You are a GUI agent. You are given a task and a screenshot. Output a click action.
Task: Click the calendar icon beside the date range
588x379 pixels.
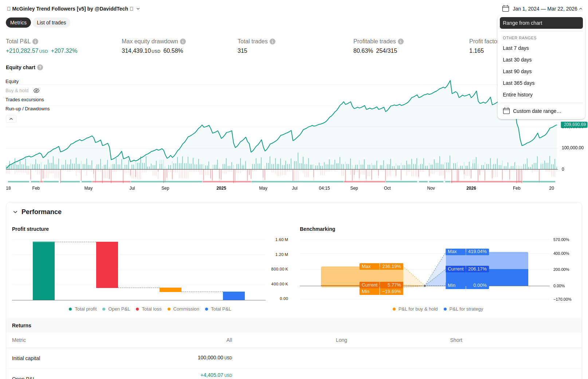[x=505, y=9]
